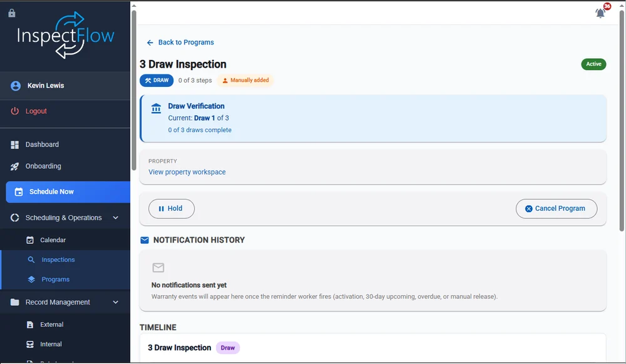Collapse Scheduling & Operations chevron
The image size is (626, 364).
coord(116,218)
